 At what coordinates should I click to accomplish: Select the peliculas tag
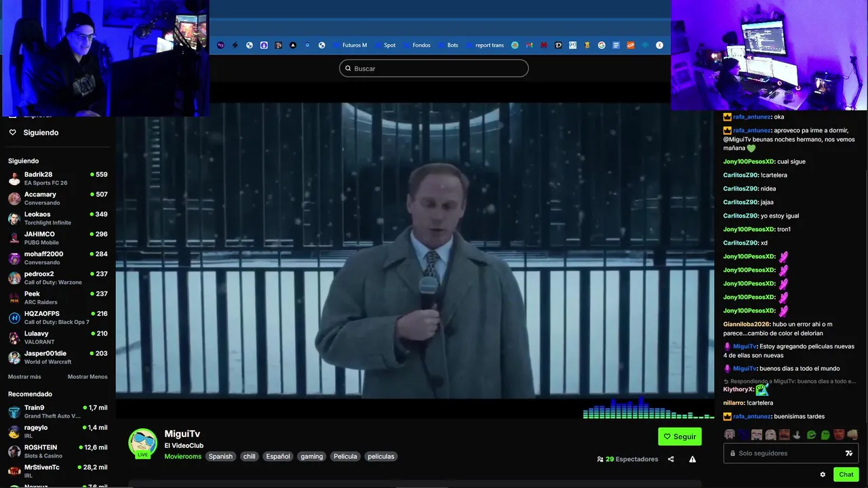381,457
